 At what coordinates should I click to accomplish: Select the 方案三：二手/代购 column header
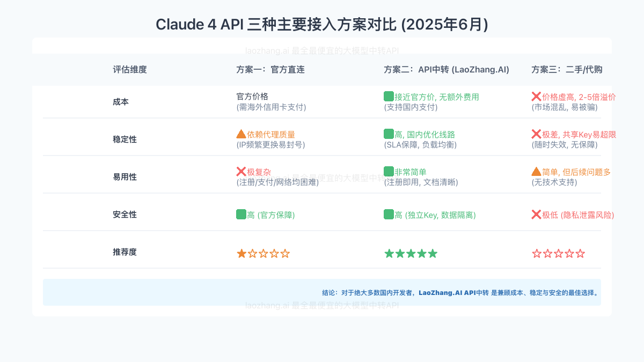coord(567,70)
